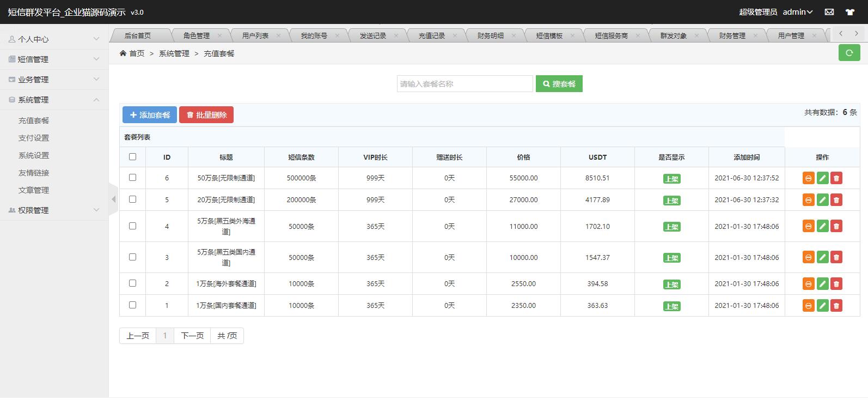Toggle the select-all checkbox in table header

[132, 157]
